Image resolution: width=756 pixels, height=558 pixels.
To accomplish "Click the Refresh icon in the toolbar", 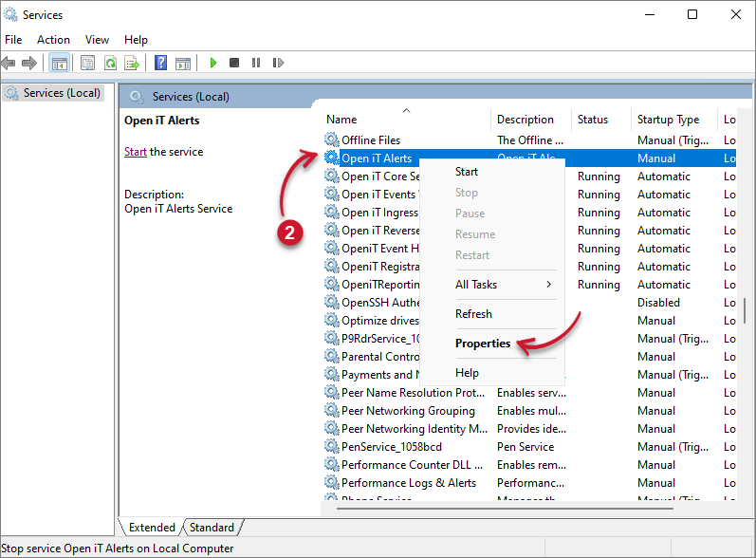I will [110, 63].
